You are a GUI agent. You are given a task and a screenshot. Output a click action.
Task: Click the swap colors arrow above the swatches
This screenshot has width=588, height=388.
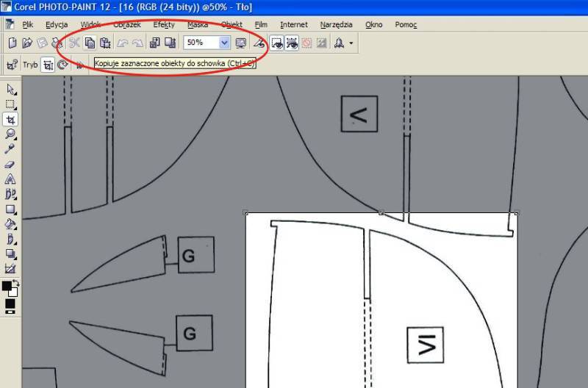[15, 282]
